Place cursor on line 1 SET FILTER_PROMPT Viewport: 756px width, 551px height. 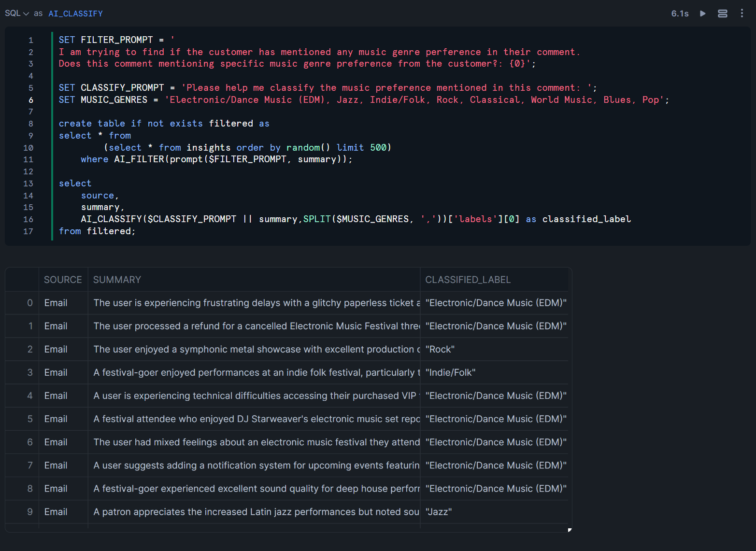pos(116,40)
